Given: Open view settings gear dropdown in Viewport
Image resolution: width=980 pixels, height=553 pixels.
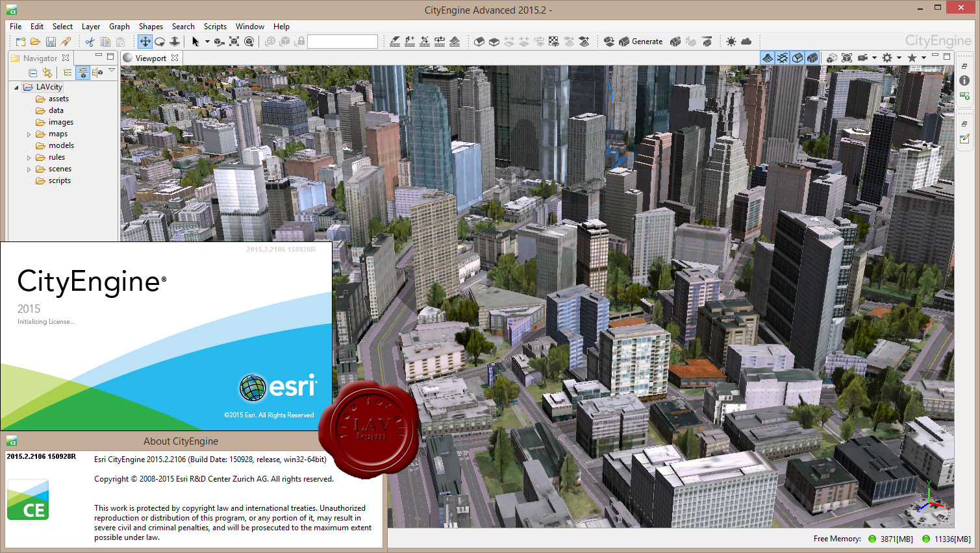Looking at the screenshot, I should [899, 58].
